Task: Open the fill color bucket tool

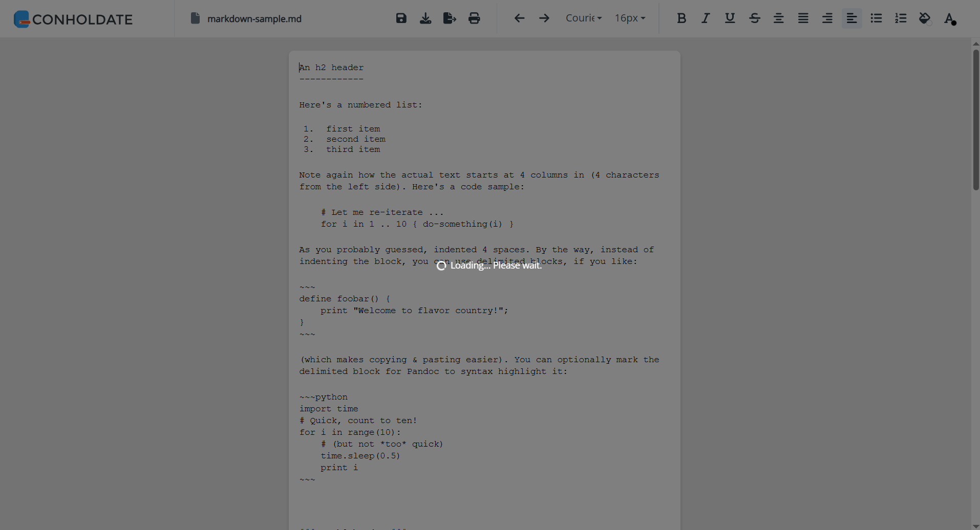Action: pyautogui.click(x=925, y=19)
